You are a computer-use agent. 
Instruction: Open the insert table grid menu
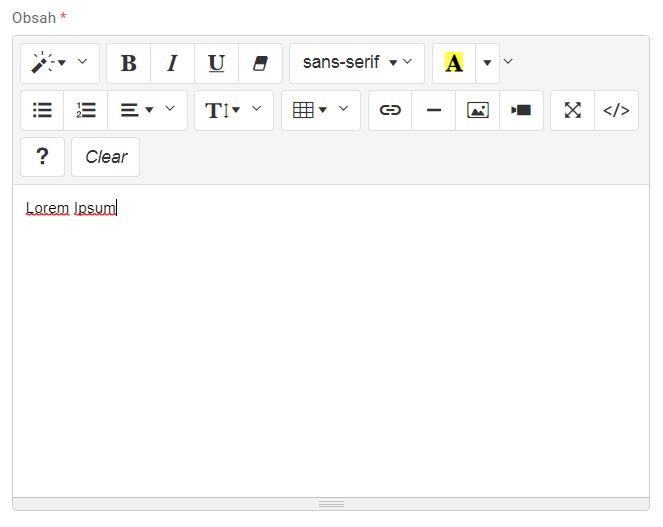click(320, 110)
